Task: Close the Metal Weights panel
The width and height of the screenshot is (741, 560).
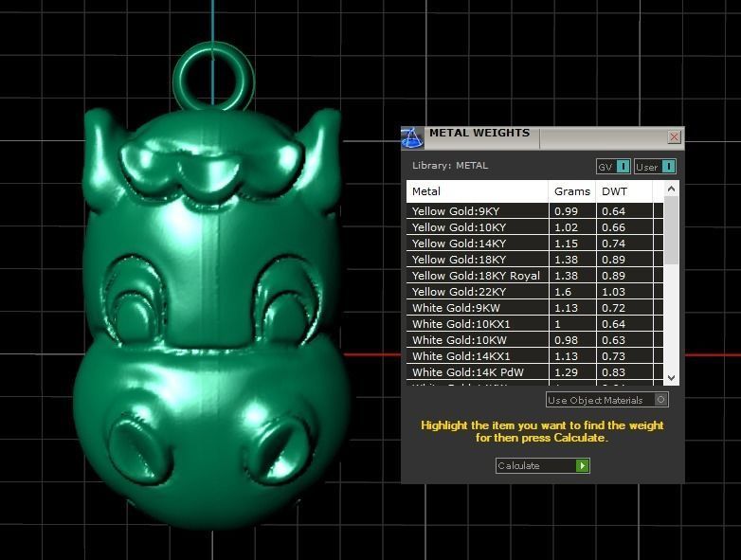Action: coord(674,137)
